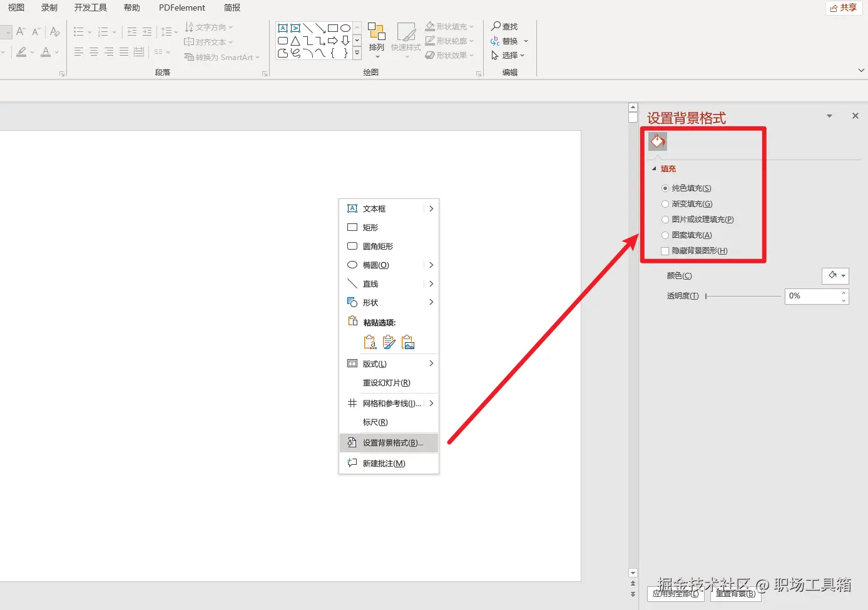Select the vertical text box shape
Image resolution: width=868 pixels, height=610 pixels.
(x=295, y=28)
